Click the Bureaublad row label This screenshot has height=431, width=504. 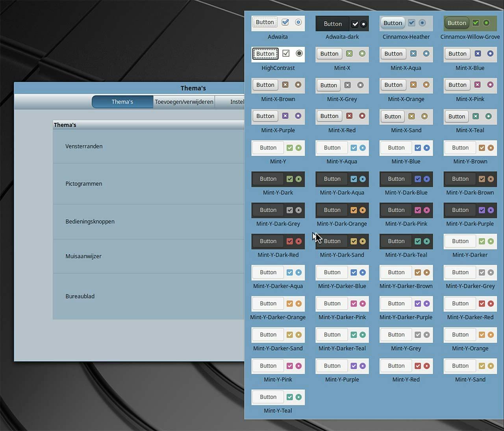[80, 296]
